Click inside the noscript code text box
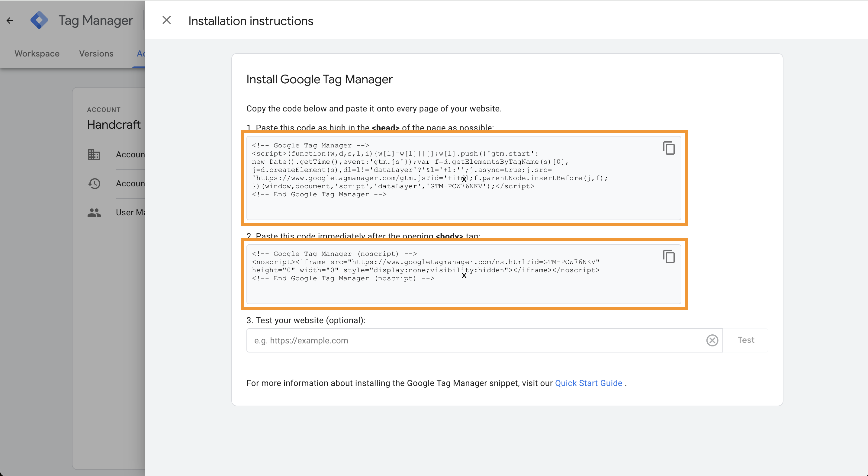The height and width of the screenshot is (476, 868). tap(464, 274)
